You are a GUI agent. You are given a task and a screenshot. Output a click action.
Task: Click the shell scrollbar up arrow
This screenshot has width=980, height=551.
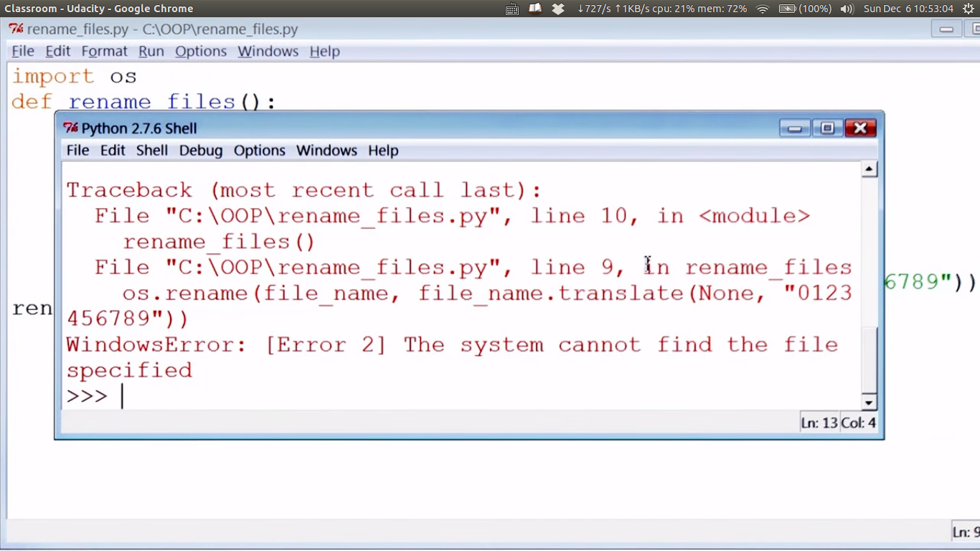point(869,169)
